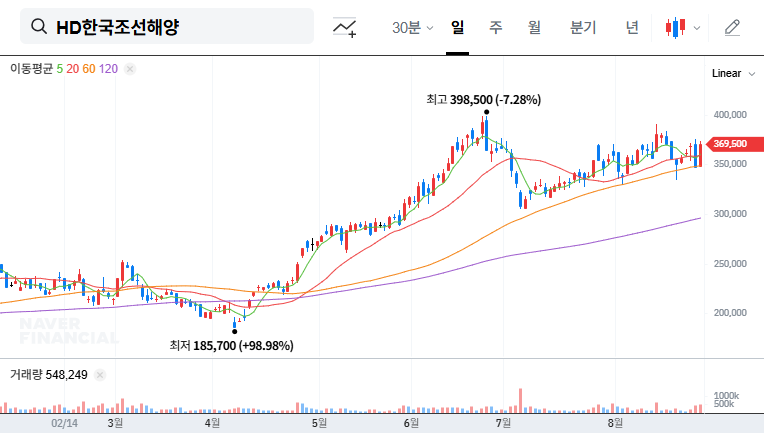Viewport: 764px width, 433px height.
Task: Select the 120-day moving average value
Action: pyautogui.click(x=108, y=69)
